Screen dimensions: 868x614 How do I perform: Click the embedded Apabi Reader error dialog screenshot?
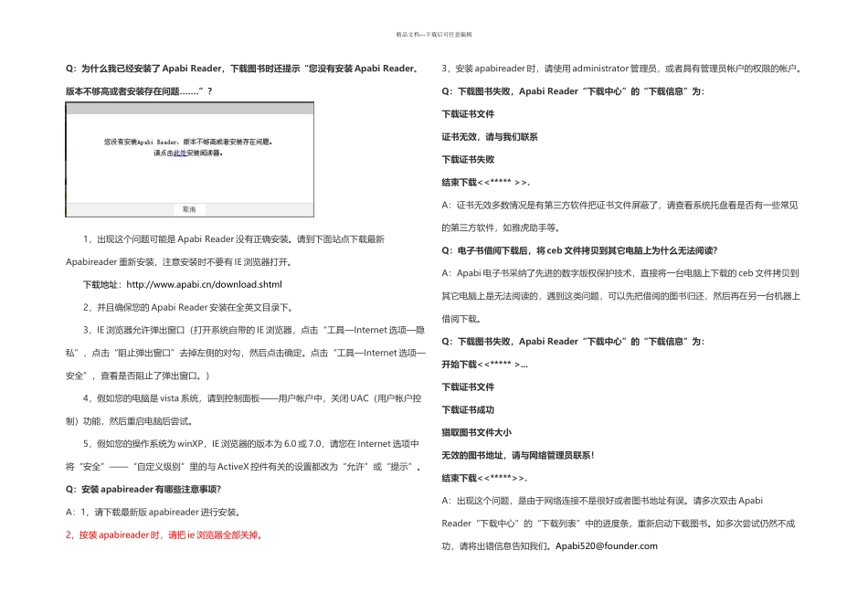(189, 160)
